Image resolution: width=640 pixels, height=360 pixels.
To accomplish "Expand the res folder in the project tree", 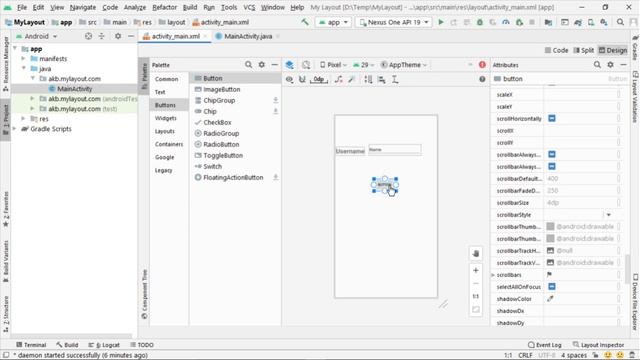I will 24,119.
